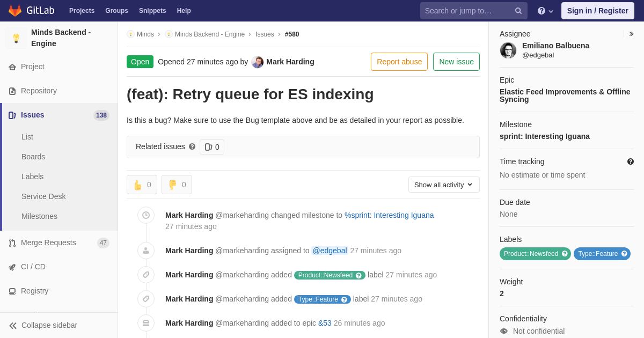This screenshot has height=338, width=644.
Task: Open the help question-mark menu
Action: click(x=545, y=11)
